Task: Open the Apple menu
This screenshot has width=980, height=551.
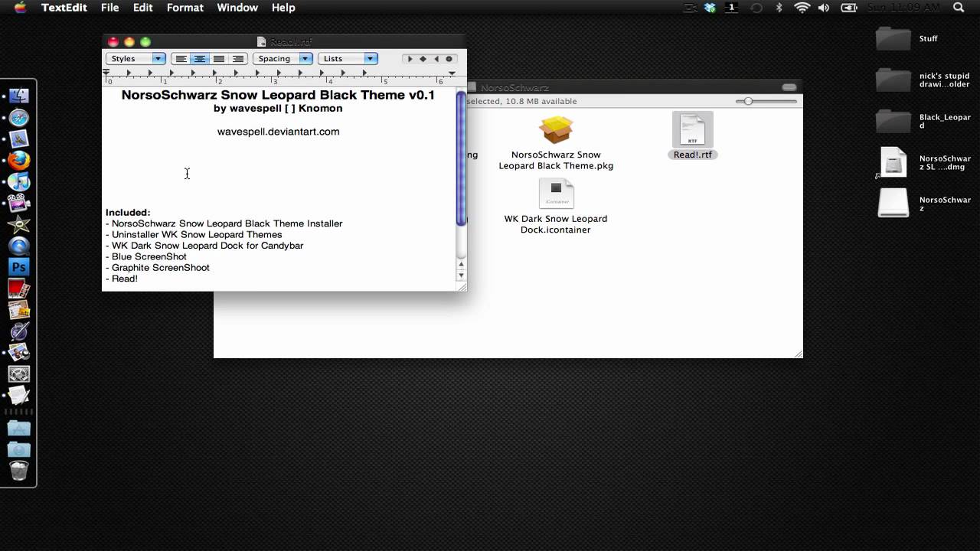Action: 20,8
